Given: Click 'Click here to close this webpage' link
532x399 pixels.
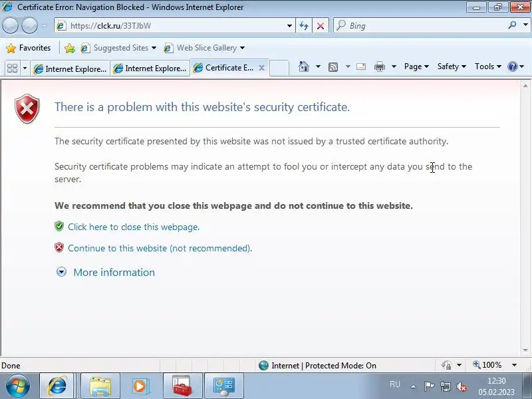Looking at the screenshot, I should pyautogui.click(x=134, y=227).
